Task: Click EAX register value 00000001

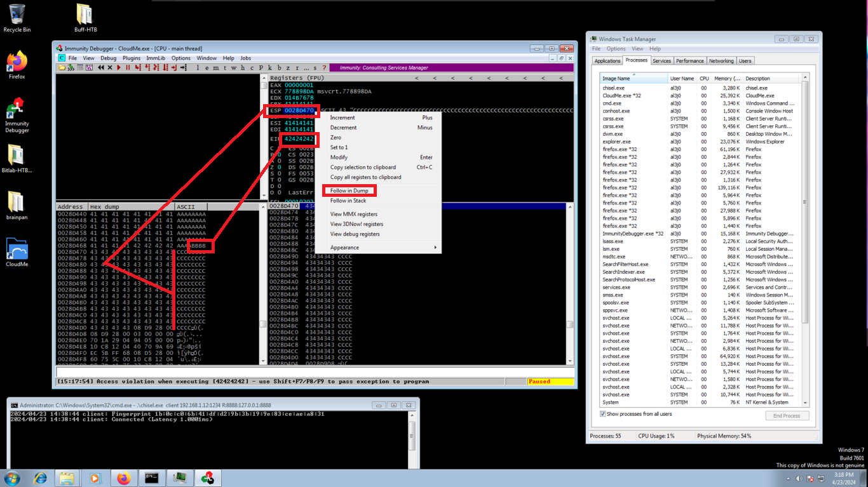Action: (x=299, y=85)
